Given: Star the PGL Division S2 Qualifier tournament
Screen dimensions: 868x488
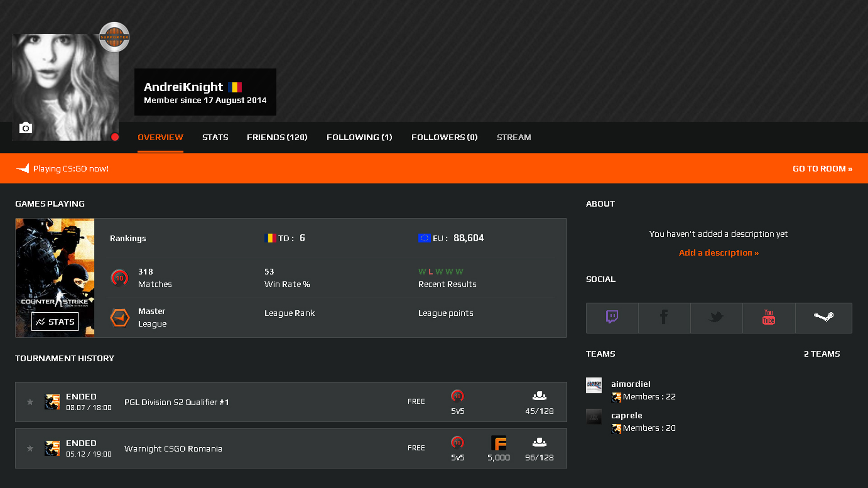Looking at the screenshot, I should coord(30,402).
